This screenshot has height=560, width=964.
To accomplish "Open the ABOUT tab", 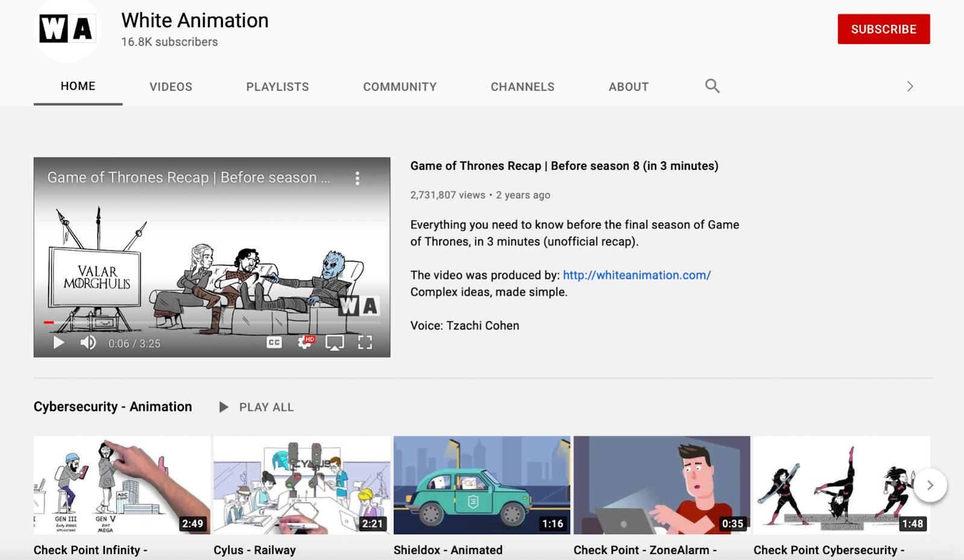I will [x=628, y=87].
